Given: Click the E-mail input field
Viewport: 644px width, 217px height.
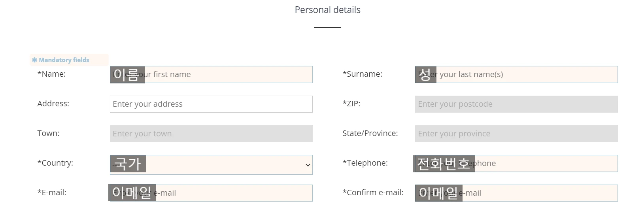Looking at the screenshot, I should pyautogui.click(x=233, y=193).
